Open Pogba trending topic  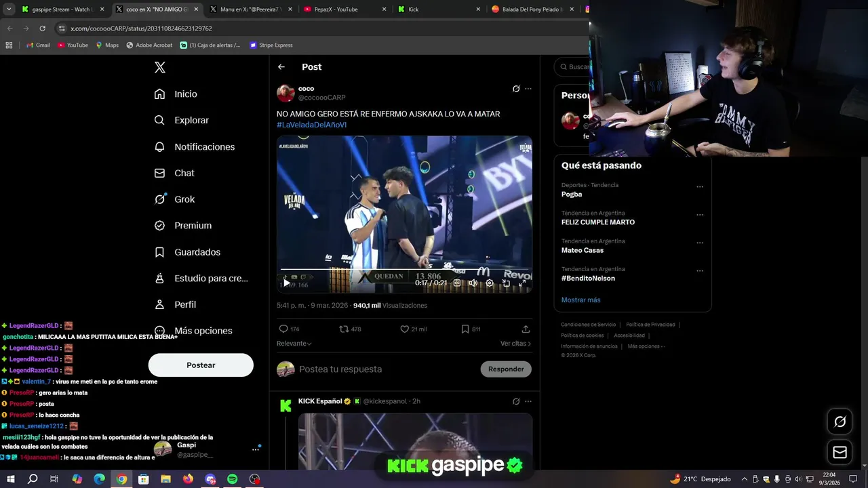[x=572, y=194]
